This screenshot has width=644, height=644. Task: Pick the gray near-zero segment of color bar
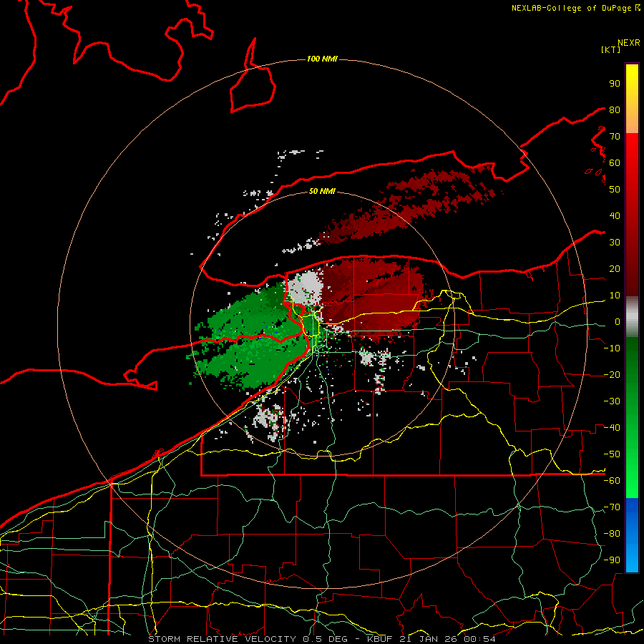[632, 318]
